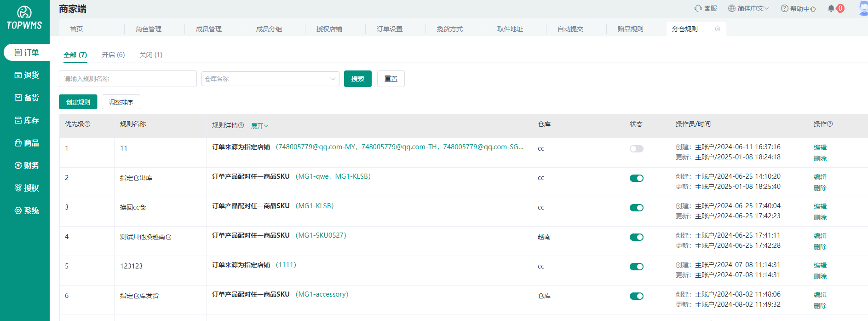This screenshot has width=868, height=321.
Task: Click the TOPWMS logo
Action: coord(24,18)
